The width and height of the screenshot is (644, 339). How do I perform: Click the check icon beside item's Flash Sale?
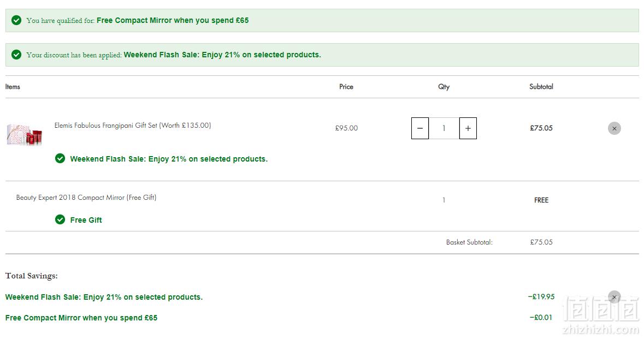(60, 158)
